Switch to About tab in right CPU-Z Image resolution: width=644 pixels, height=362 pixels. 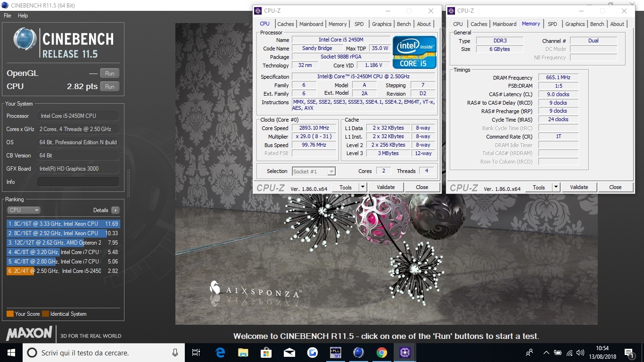tap(617, 24)
